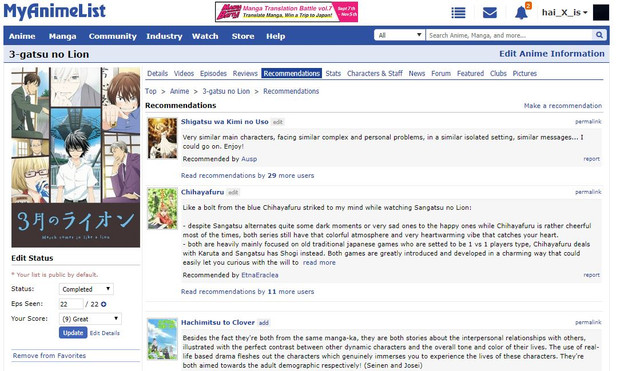
Task: Open the anime list icon in header
Action: (x=458, y=13)
